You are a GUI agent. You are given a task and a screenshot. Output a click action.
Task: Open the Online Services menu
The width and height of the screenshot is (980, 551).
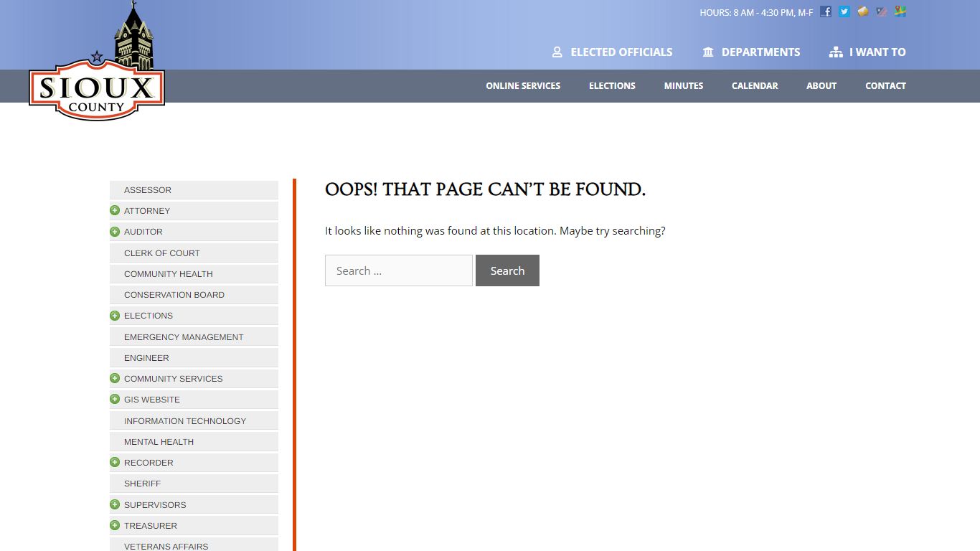point(523,86)
